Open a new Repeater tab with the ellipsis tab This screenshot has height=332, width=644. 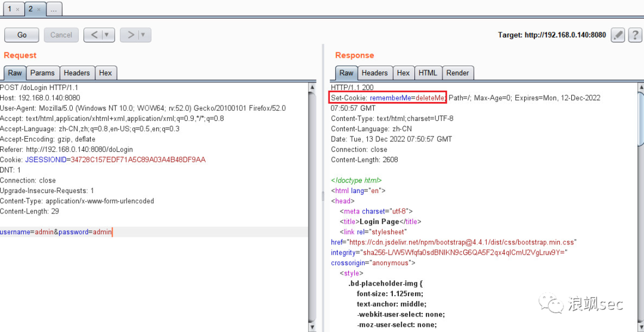tap(54, 8)
